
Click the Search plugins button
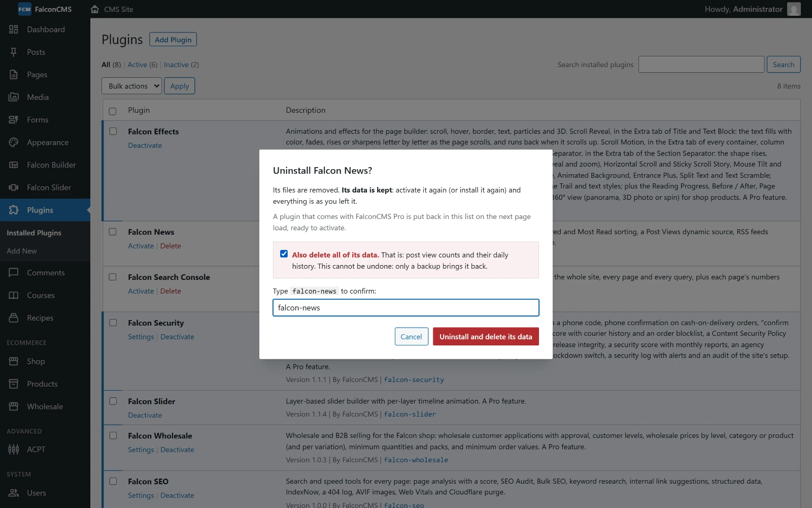pyautogui.click(x=784, y=65)
